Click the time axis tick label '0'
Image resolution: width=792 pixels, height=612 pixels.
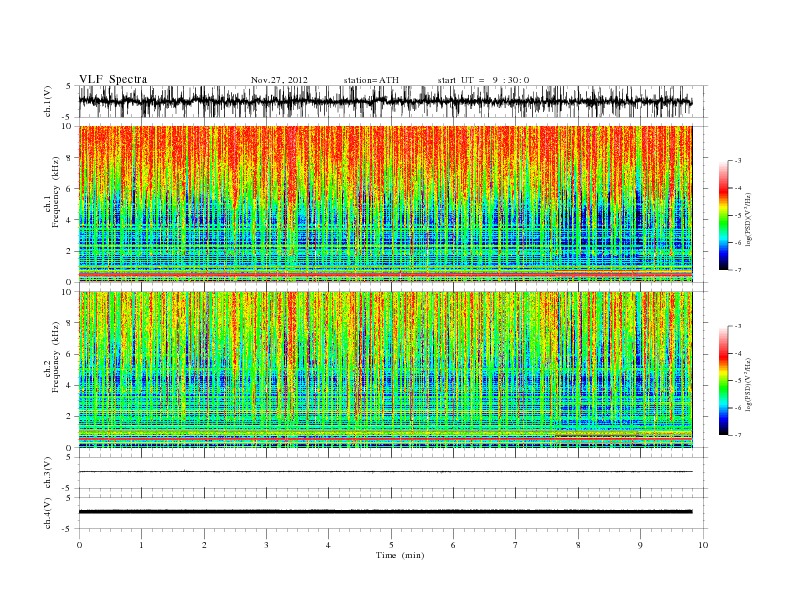pos(79,545)
